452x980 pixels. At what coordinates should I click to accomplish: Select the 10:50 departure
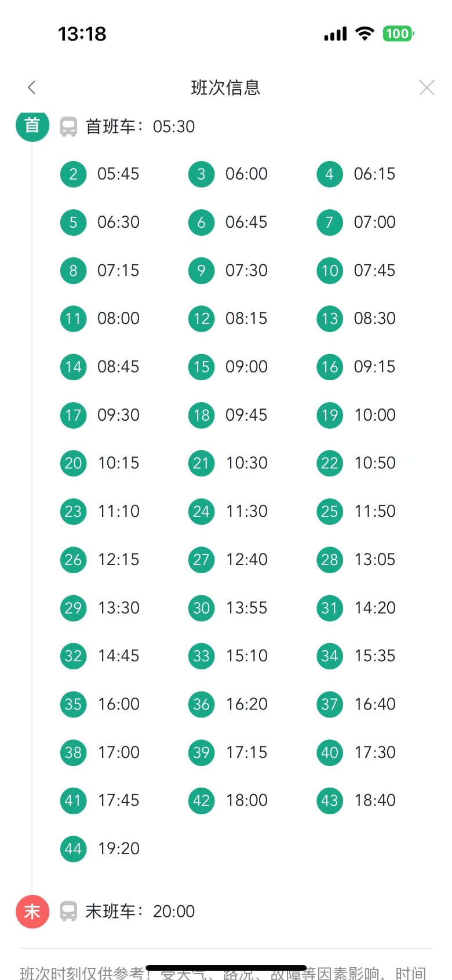(x=374, y=463)
